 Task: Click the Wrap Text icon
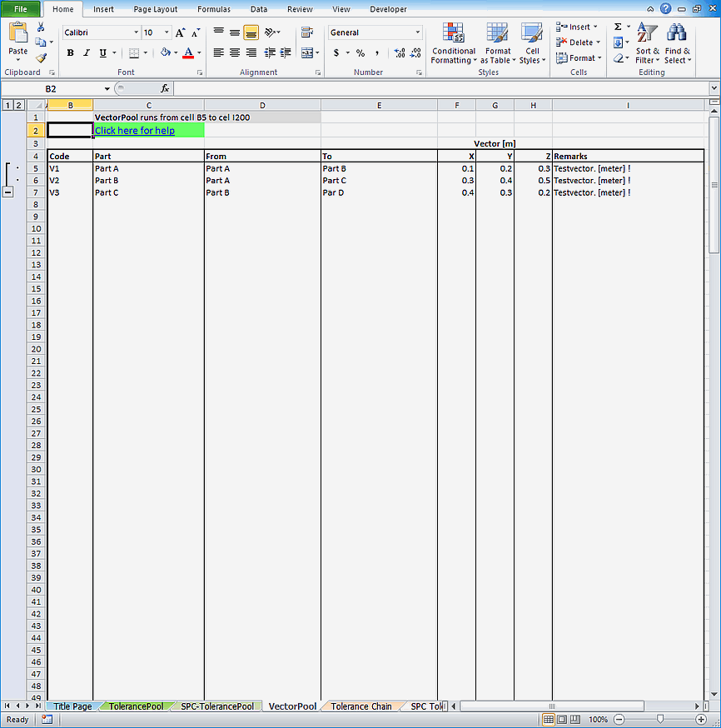coord(306,32)
